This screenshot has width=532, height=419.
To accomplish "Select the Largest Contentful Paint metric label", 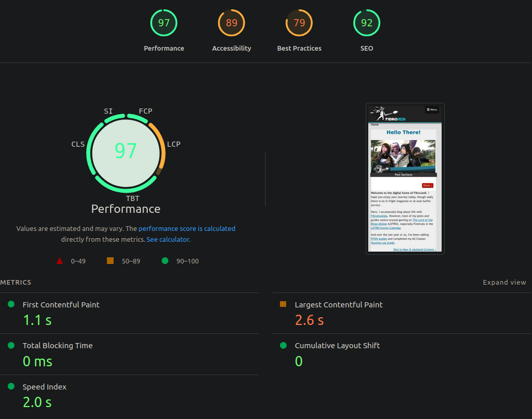I will [x=339, y=305].
